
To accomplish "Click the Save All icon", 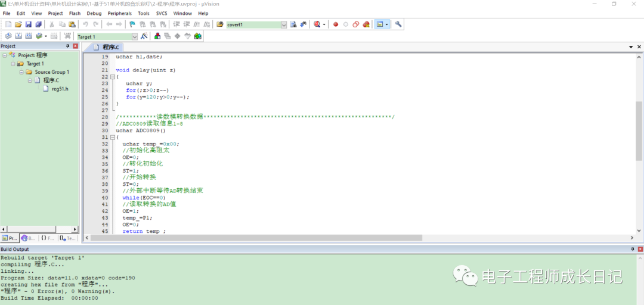I will tap(38, 24).
